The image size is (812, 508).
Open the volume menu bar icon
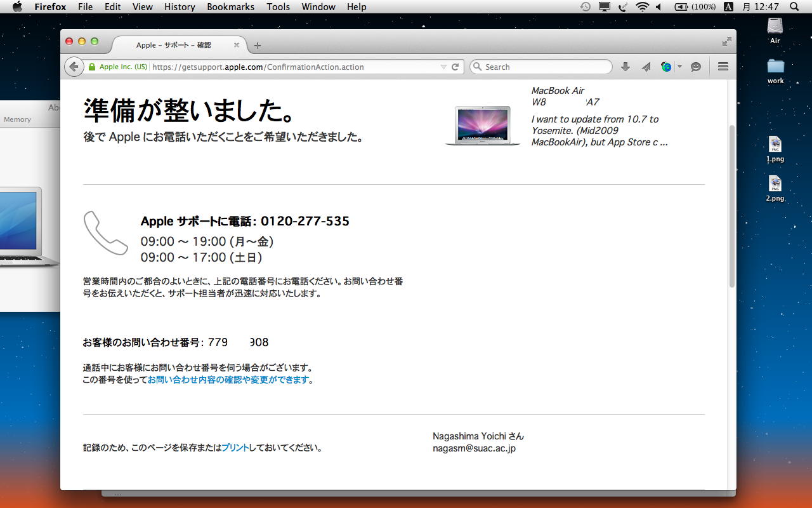click(x=658, y=7)
